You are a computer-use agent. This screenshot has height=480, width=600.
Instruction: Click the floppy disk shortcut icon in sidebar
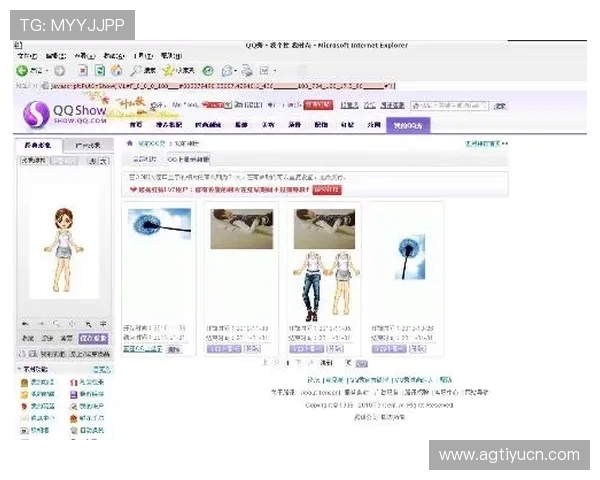pos(74,394)
